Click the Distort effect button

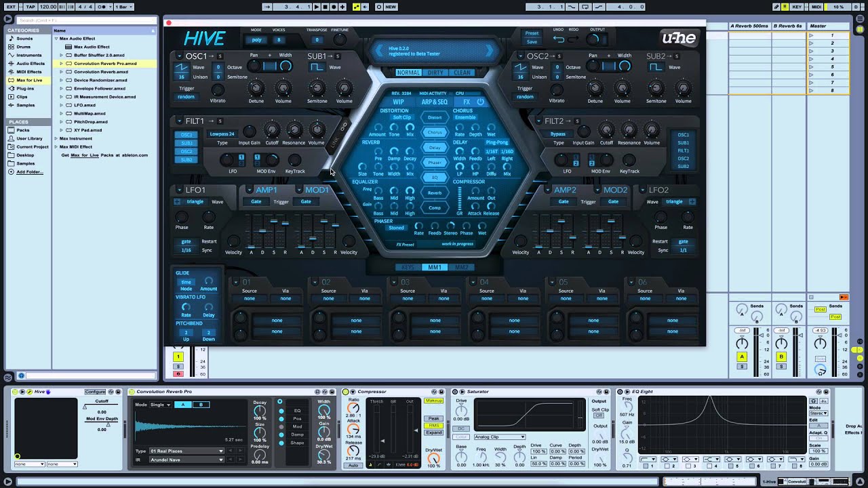[x=435, y=117]
